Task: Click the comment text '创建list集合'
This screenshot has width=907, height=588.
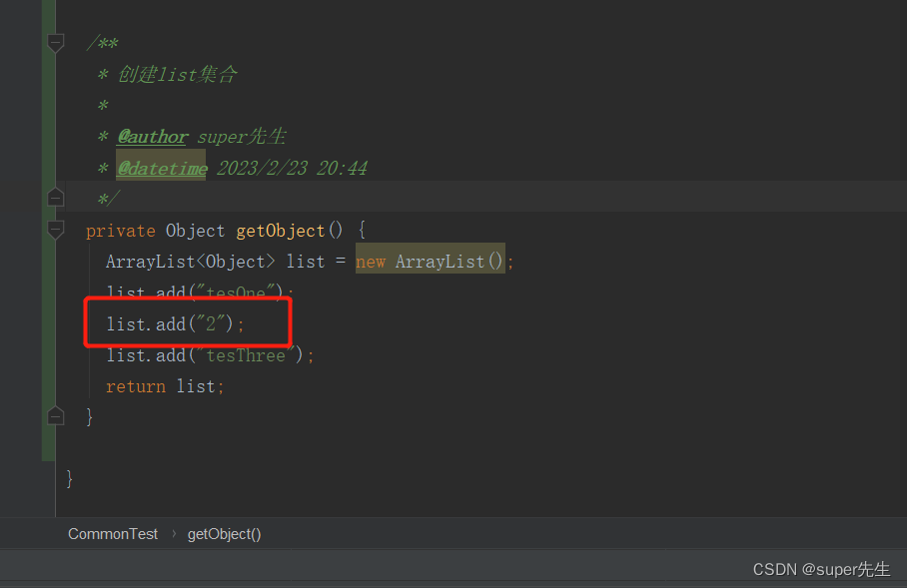Action: click(x=177, y=75)
